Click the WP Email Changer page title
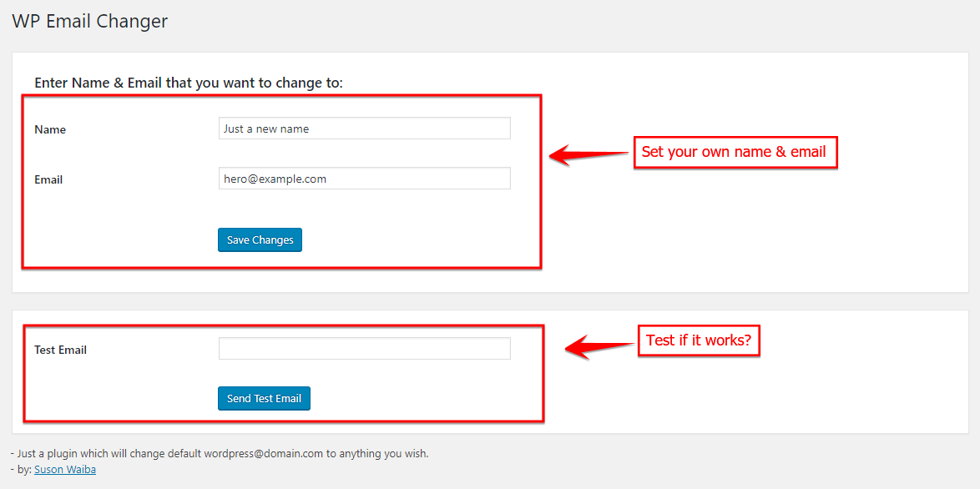The width and height of the screenshot is (980, 489). point(90,22)
